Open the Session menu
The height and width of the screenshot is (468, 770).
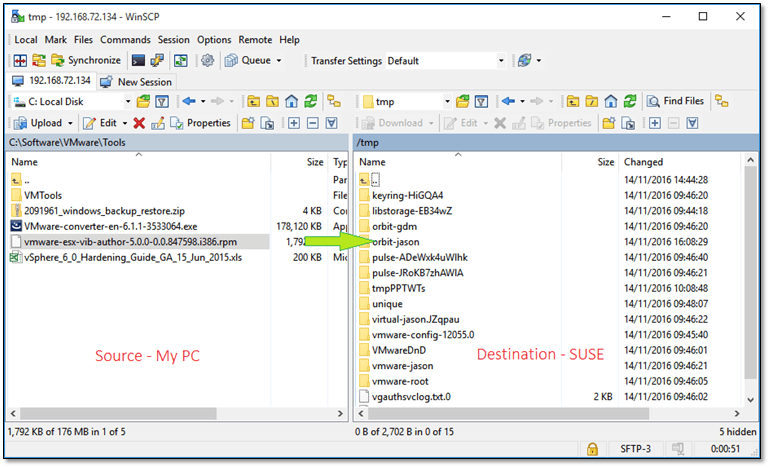coord(173,40)
